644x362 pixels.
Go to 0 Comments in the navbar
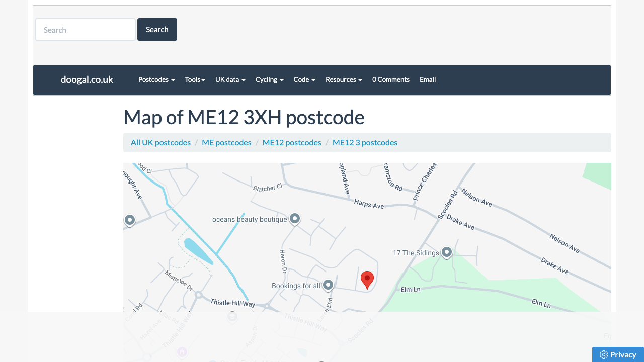click(x=390, y=79)
